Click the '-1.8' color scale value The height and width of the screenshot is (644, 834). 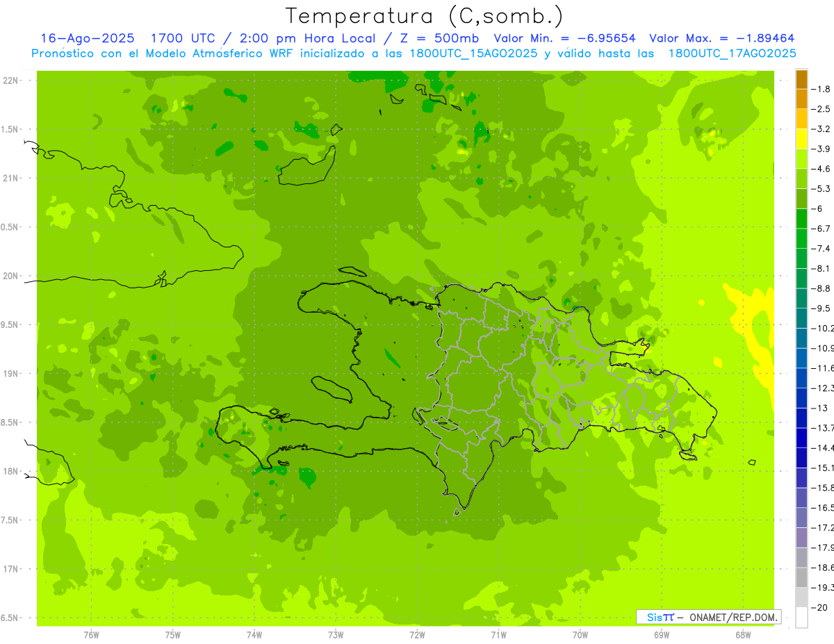pos(822,89)
